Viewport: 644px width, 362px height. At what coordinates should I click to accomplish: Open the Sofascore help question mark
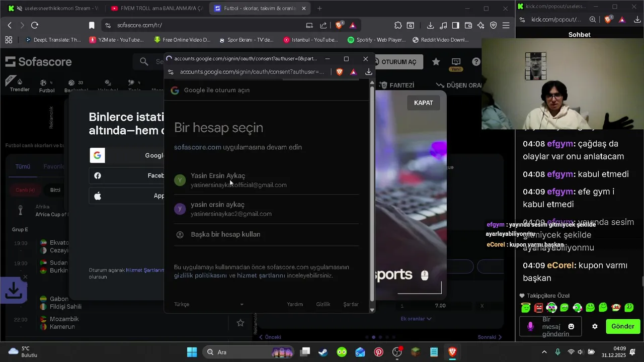476,61
